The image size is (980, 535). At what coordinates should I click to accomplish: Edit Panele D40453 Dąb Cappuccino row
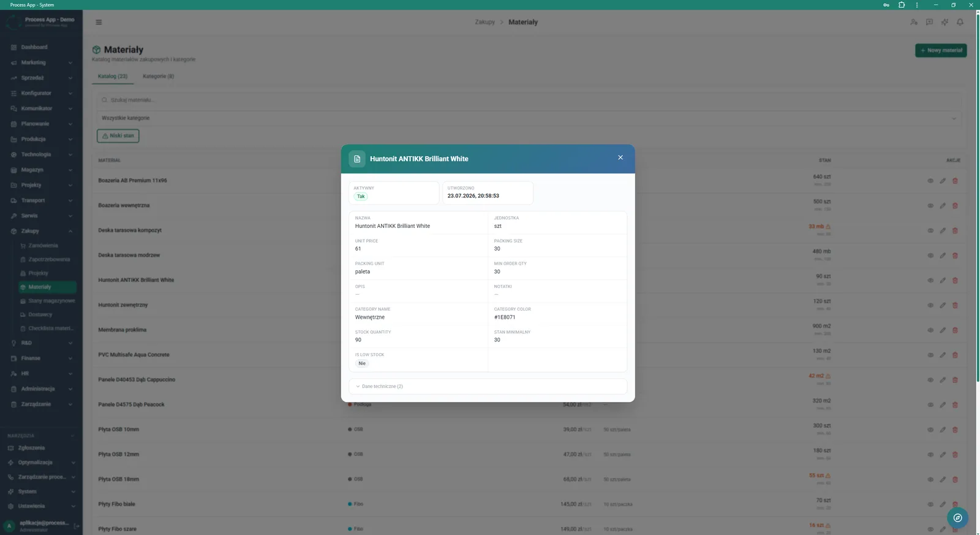pos(943,380)
